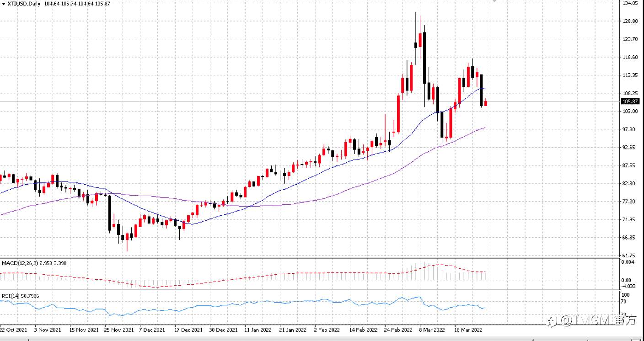Screen dimensions: 644x341
Task: Click the tall black candle near March peak
Action: coord(425,58)
